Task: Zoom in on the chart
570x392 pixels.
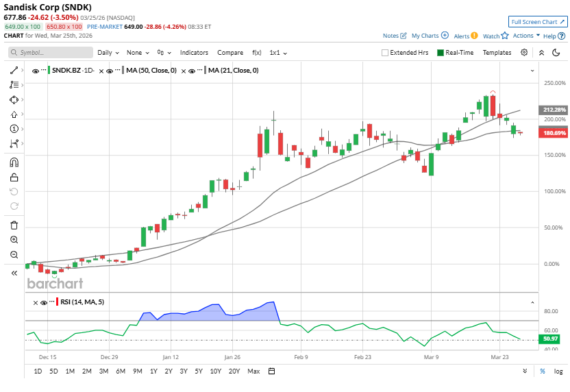Action: coord(14,240)
